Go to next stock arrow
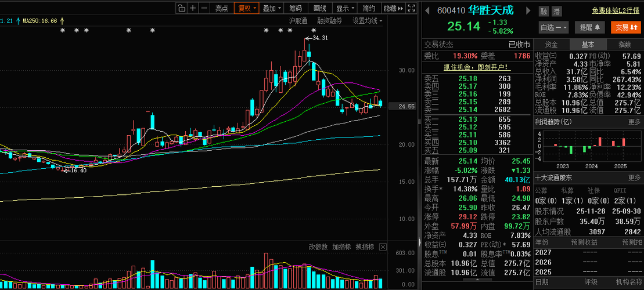Screen dimensions: 644x290 tap(528, 10)
